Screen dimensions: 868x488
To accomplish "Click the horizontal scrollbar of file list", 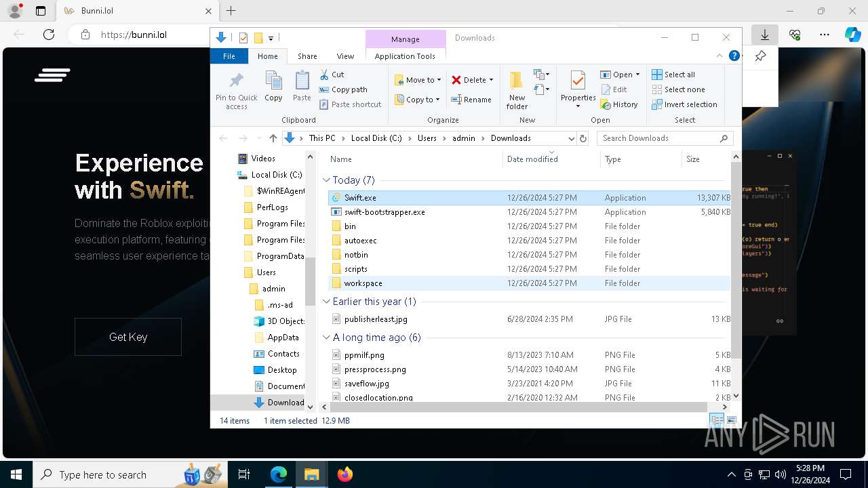I will (x=519, y=407).
